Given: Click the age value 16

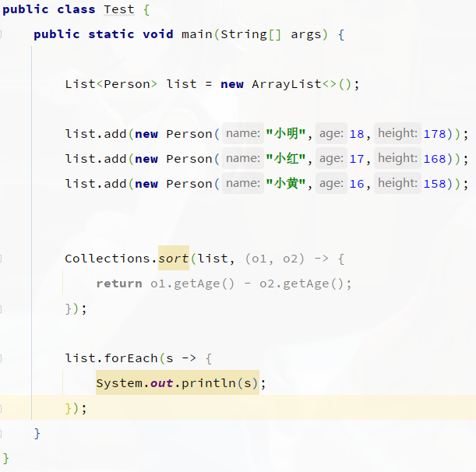Looking at the screenshot, I should (357, 184).
